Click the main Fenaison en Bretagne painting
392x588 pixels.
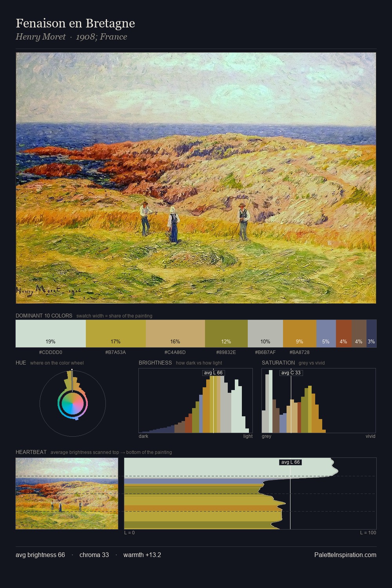(x=196, y=178)
